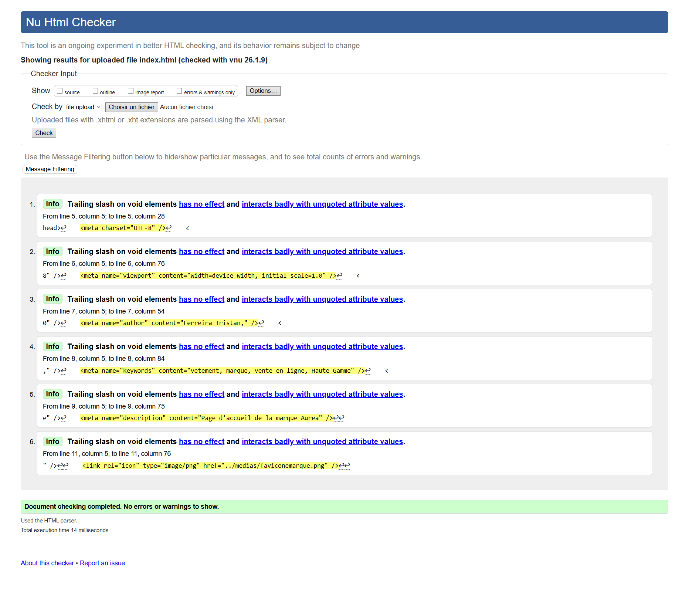Screen dimensions: 682x616
Task: Click the Info badge of message 1
Action: coord(52,204)
